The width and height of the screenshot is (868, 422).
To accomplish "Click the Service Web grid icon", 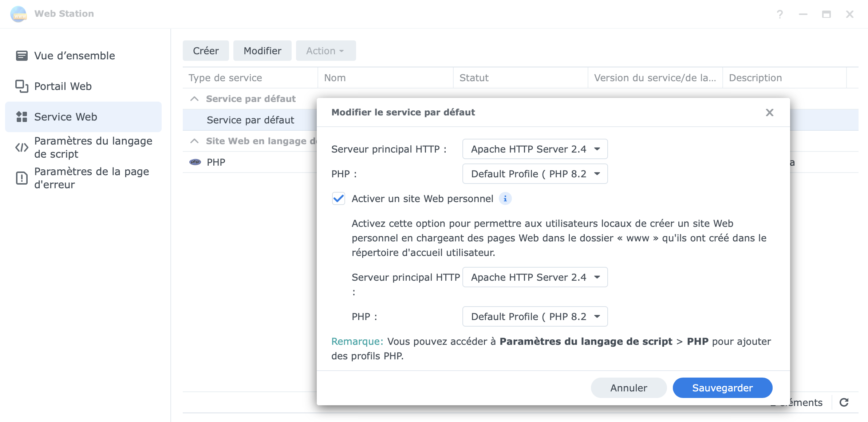I will pos(22,117).
